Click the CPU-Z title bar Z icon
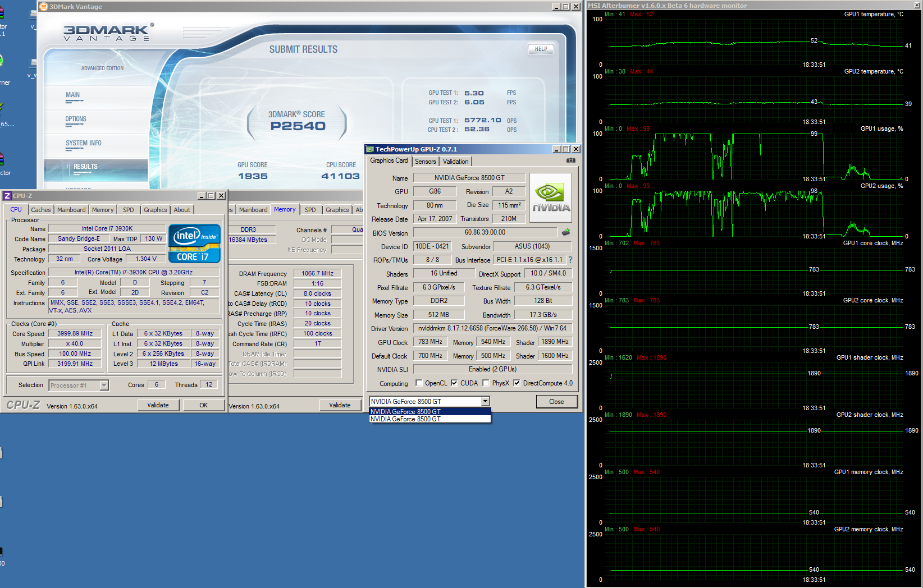The width and height of the screenshot is (923, 588). 7,196
